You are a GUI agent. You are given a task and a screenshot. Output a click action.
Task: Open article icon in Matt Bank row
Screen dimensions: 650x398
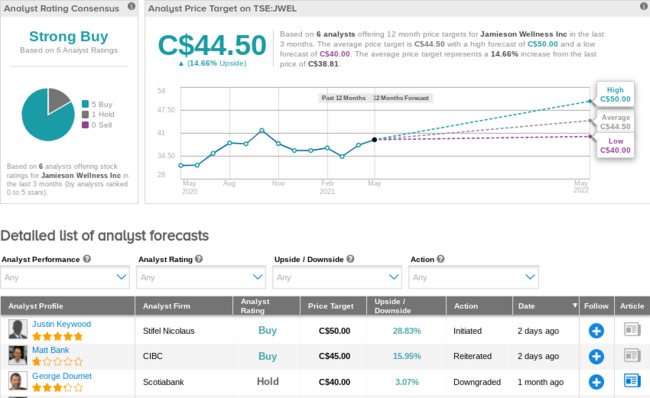tap(632, 355)
